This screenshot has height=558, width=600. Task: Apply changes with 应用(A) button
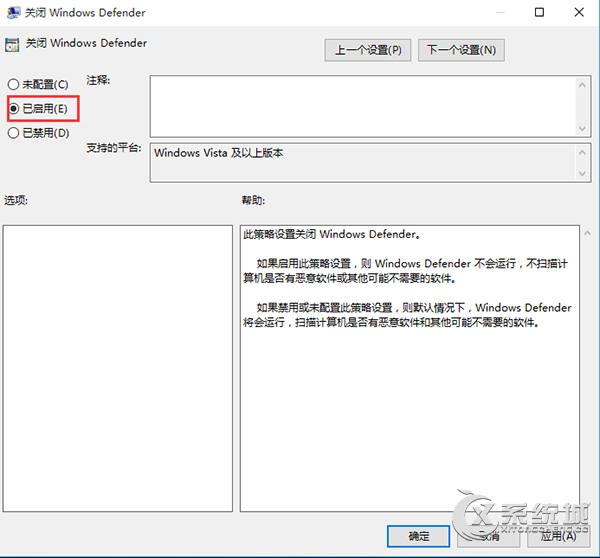(558, 536)
